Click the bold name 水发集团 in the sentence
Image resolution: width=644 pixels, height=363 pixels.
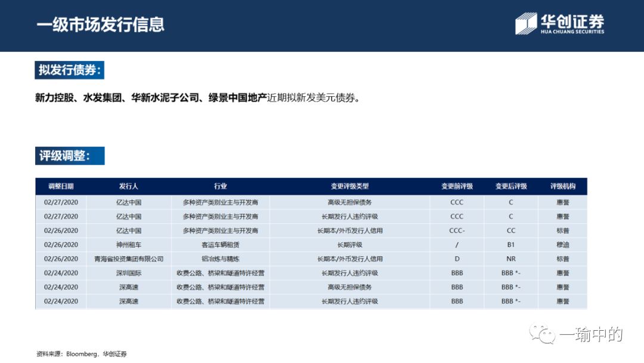click(x=103, y=98)
